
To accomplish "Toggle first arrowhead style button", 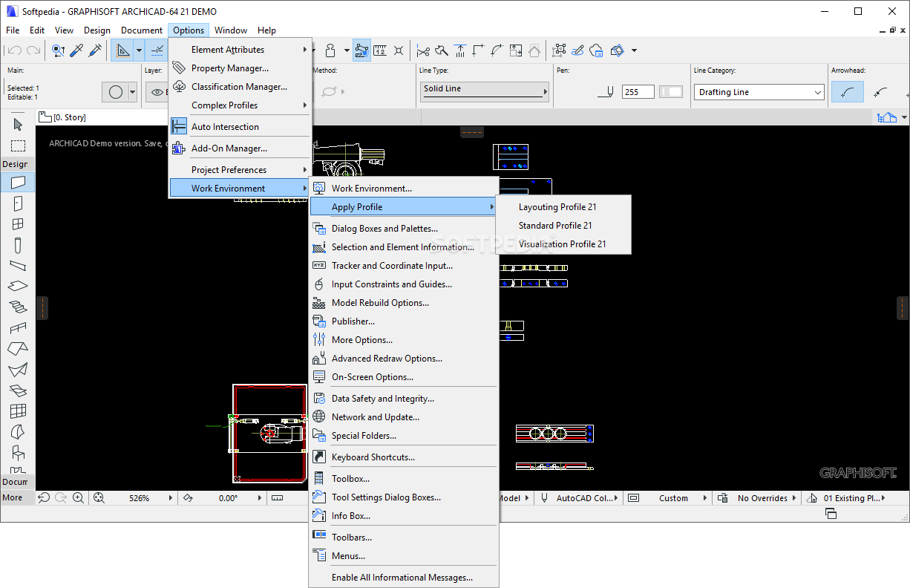I will click(847, 92).
